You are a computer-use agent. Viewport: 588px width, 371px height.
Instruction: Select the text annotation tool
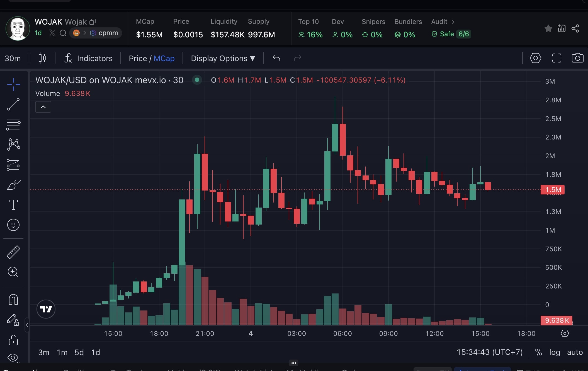13,205
